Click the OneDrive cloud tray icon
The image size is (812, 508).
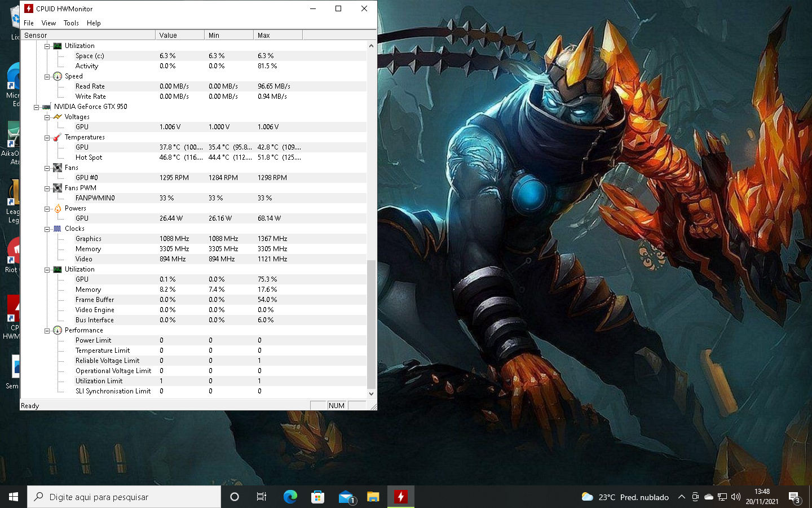[709, 497]
